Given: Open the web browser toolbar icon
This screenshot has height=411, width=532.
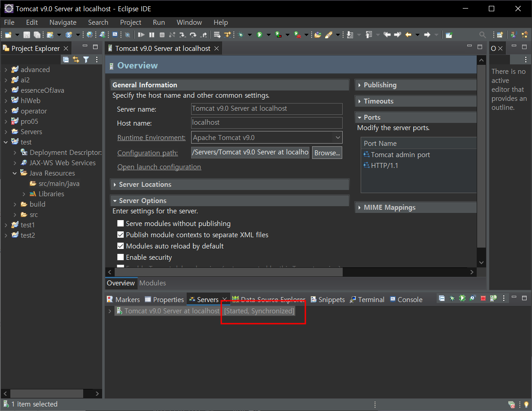Looking at the screenshot, I should (x=89, y=35).
